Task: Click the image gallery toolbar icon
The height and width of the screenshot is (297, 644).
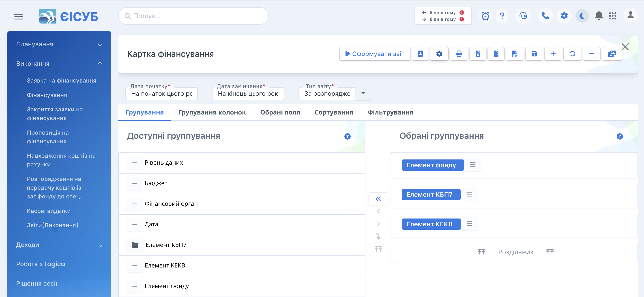Action: coord(612,54)
